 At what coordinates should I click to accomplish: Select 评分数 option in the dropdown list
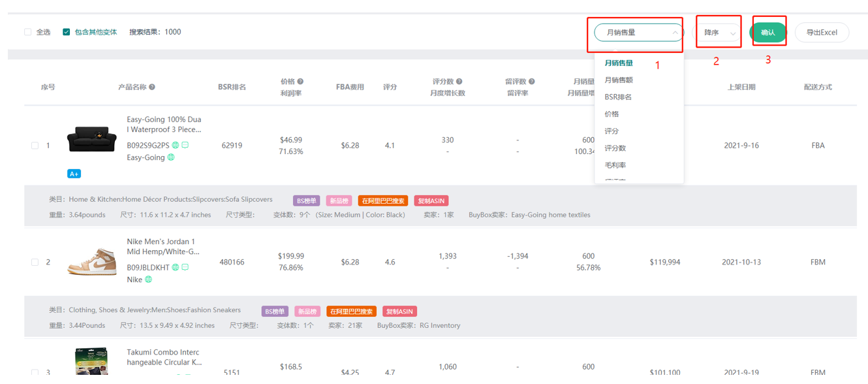point(615,148)
